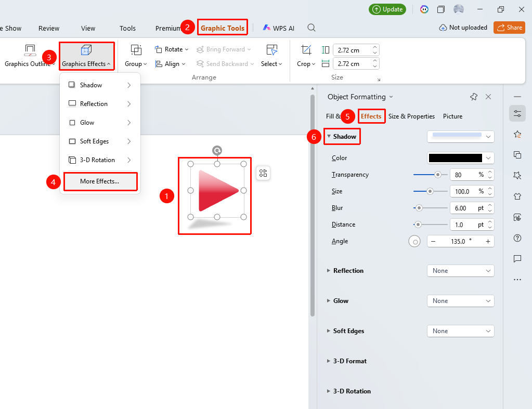Open the Group dropdown in the Arrange section
This screenshot has width=532, height=409.
136,56
